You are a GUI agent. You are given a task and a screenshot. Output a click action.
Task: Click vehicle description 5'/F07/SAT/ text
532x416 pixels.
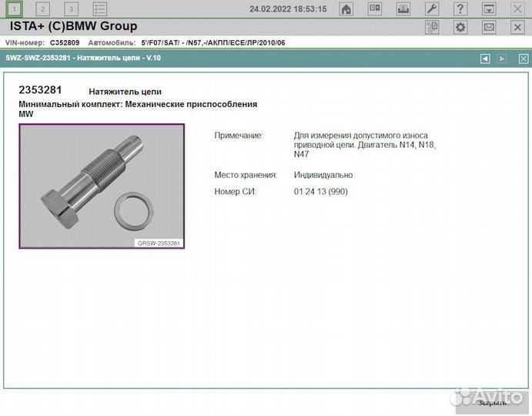pyautogui.click(x=213, y=43)
